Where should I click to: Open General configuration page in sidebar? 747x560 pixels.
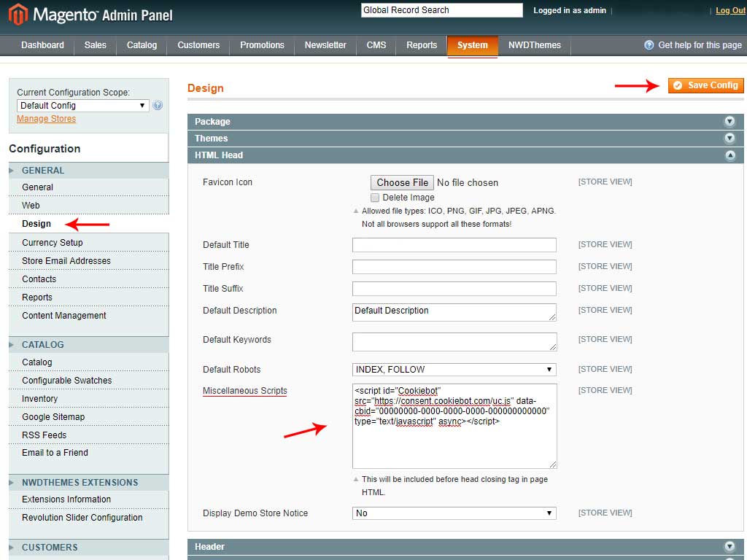coord(37,187)
